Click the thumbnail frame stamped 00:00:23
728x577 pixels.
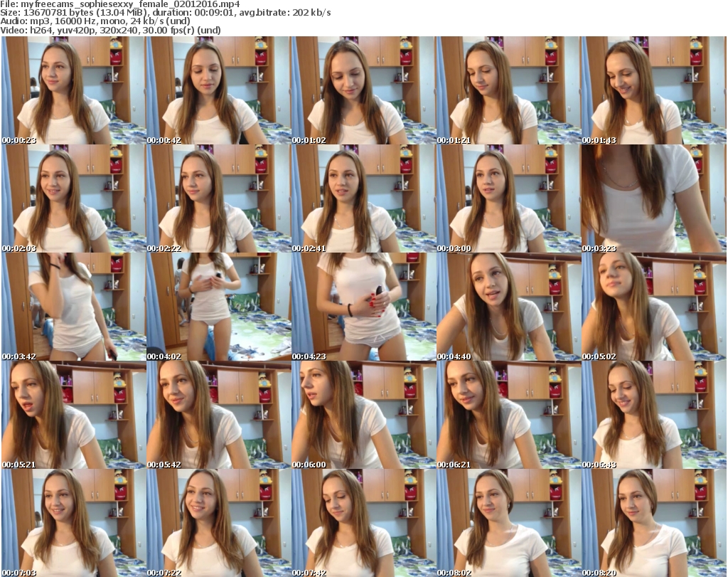[x=74, y=90]
